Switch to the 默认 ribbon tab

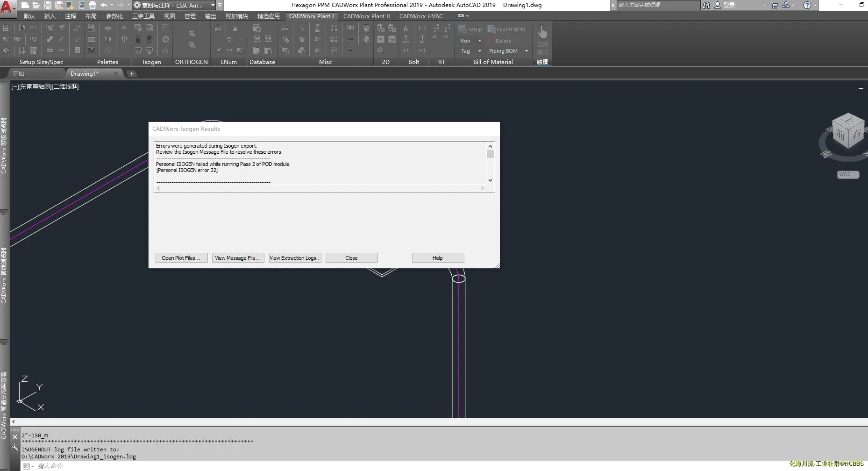pos(29,16)
